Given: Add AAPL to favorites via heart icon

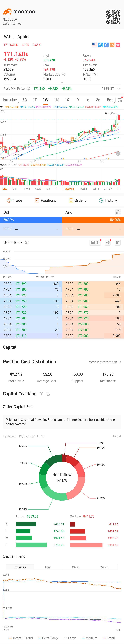Looking at the screenshot, I should pyautogui.click(x=118, y=45).
